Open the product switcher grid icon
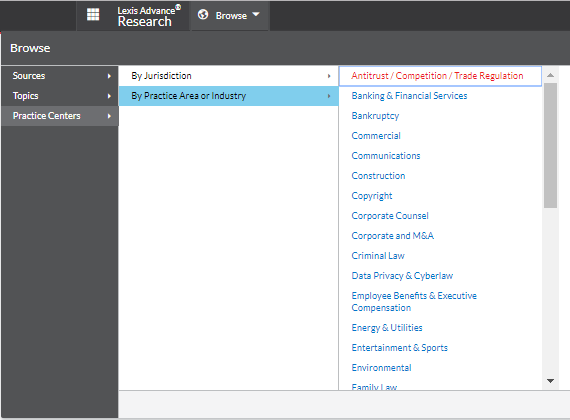 tap(93, 15)
